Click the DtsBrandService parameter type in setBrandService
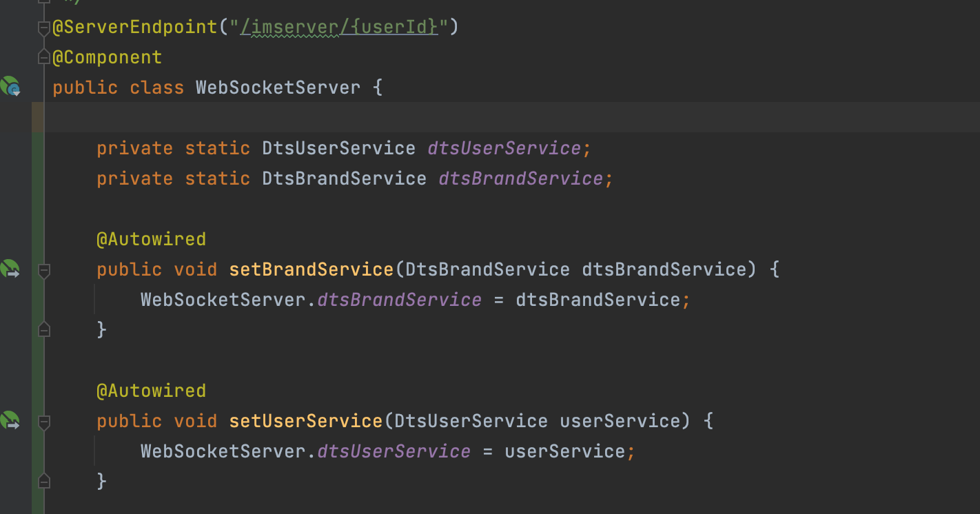This screenshot has height=514, width=980. click(487, 269)
